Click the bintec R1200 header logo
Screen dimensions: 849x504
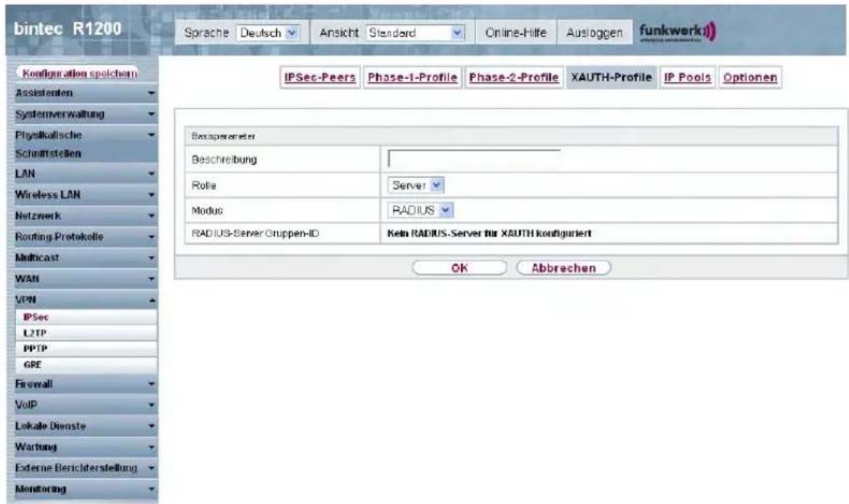[68, 29]
